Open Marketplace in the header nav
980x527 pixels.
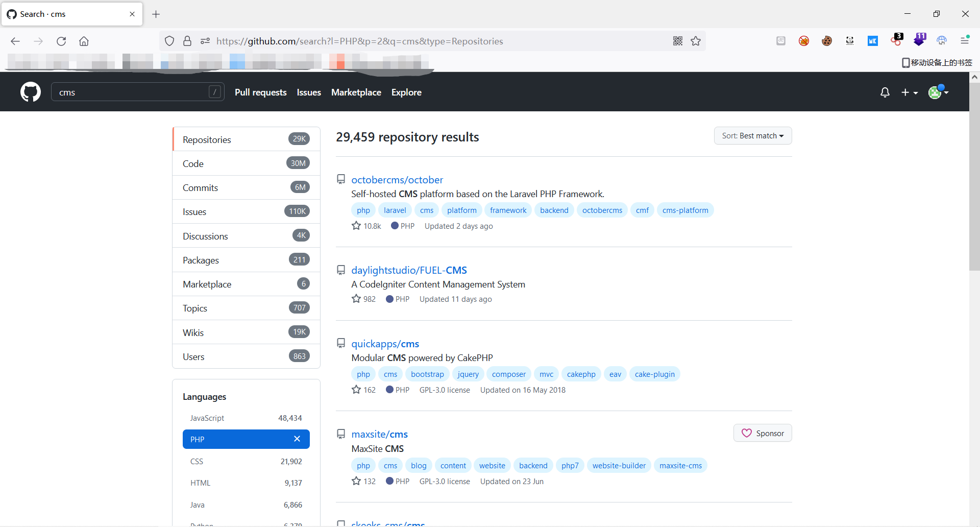click(x=356, y=92)
